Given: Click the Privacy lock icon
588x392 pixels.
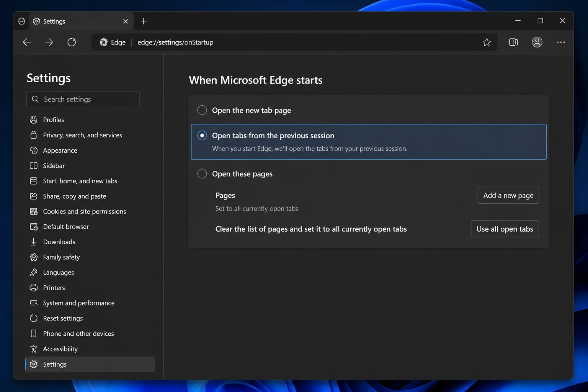Looking at the screenshot, I should click(34, 135).
